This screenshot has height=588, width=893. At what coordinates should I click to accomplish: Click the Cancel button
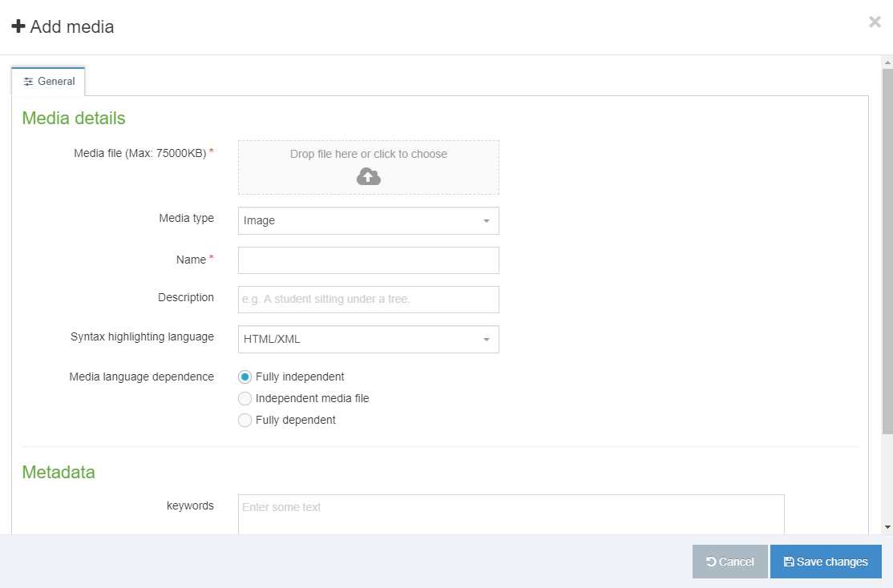click(730, 562)
